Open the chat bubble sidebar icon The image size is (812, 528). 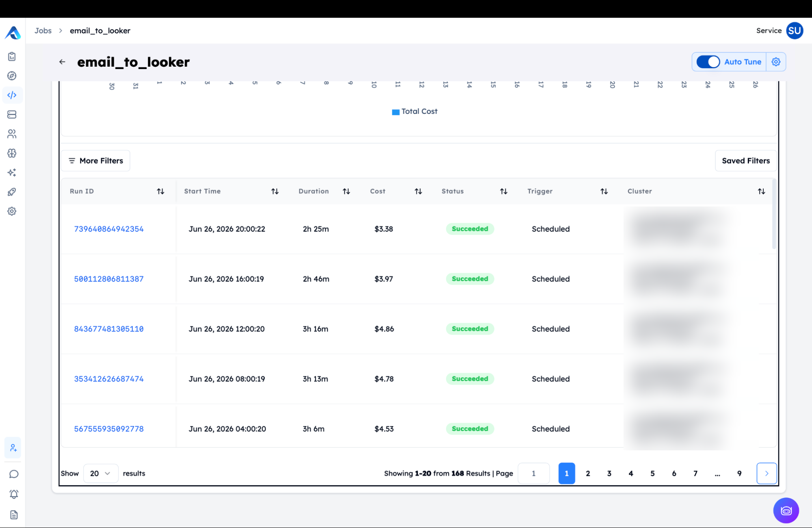click(x=14, y=474)
